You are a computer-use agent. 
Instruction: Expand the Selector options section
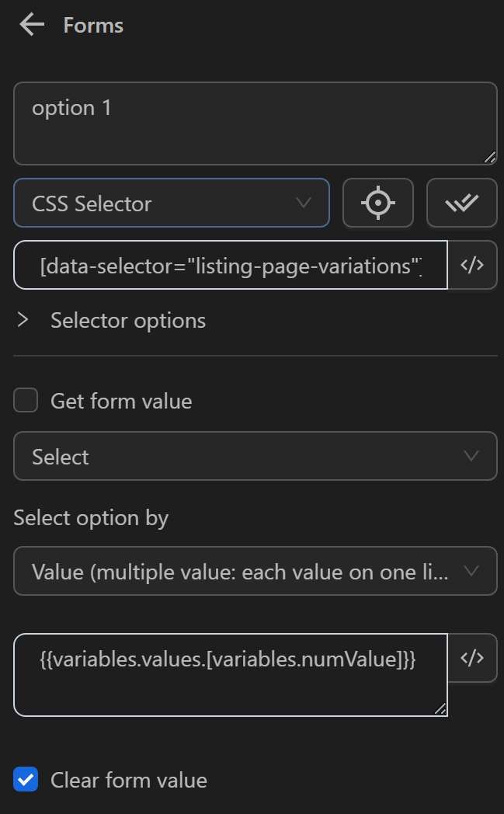tap(128, 320)
